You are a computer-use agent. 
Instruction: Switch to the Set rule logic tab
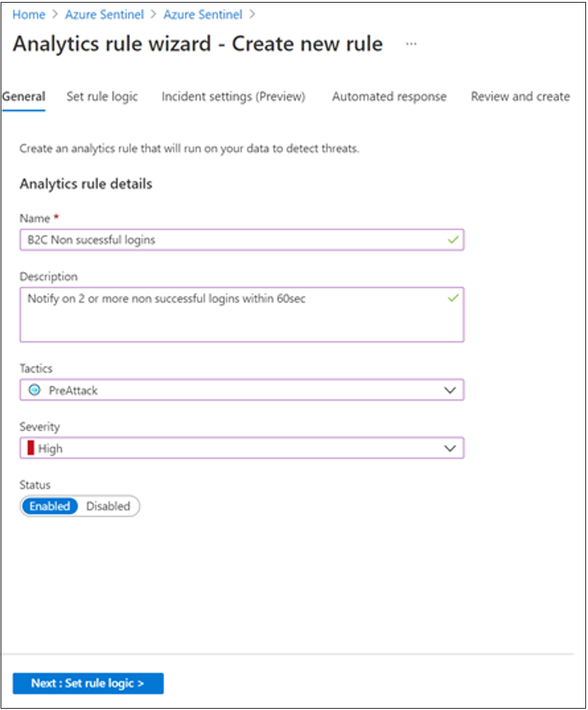click(102, 97)
